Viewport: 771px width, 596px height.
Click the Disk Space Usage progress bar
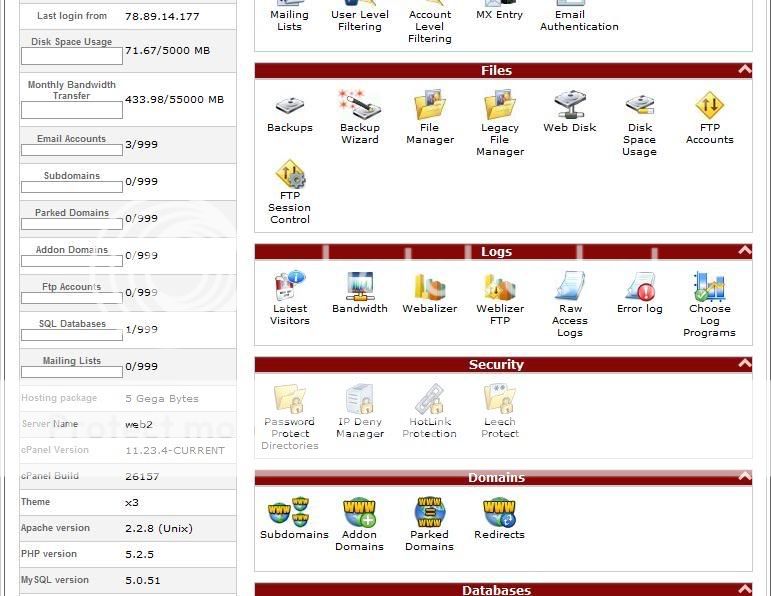pos(71,57)
